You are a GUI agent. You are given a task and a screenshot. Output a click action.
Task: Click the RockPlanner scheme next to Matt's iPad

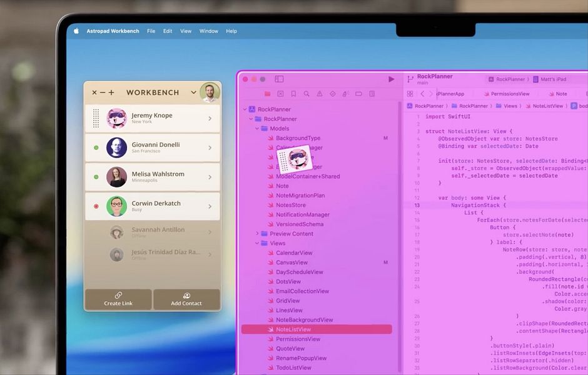pyautogui.click(x=507, y=79)
